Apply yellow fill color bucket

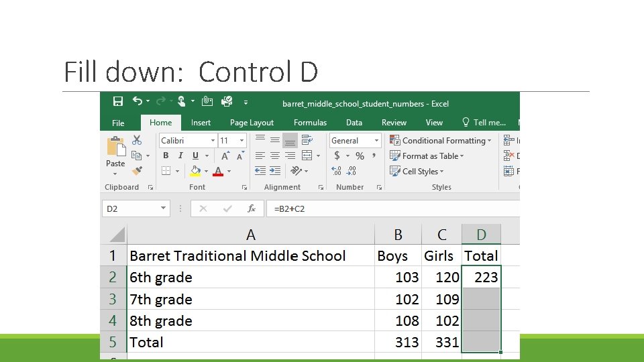(x=195, y=171)
